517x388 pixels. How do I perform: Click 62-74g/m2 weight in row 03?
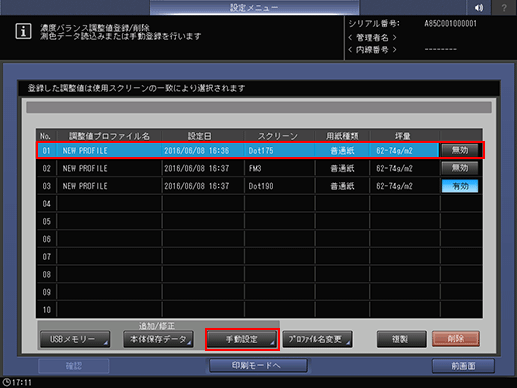tap(394, 186)
